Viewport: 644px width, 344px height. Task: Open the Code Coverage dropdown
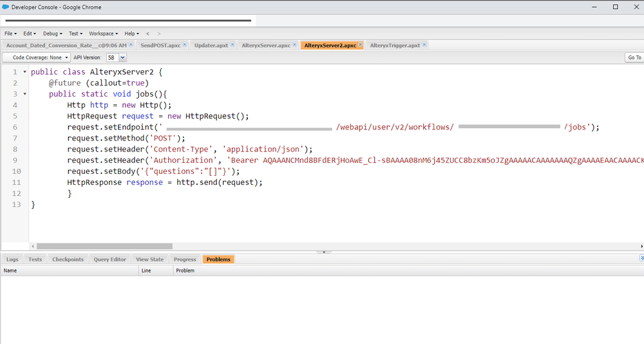[x=37, y=57]
